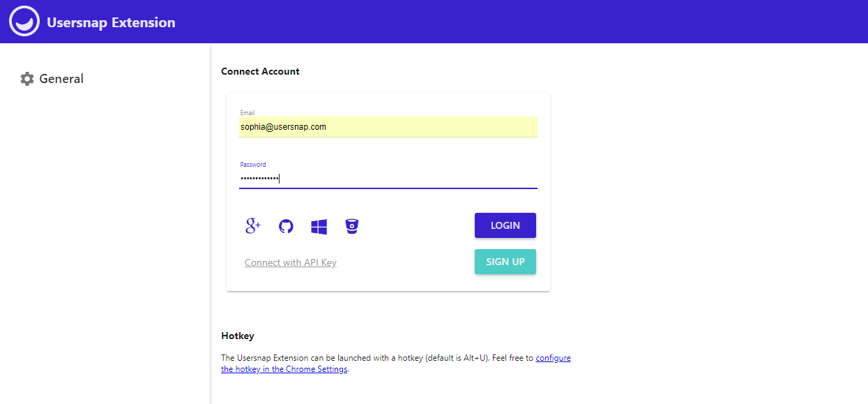Click the Connect Account heading
The image size is (868, 404).
(x=260, y=71)
